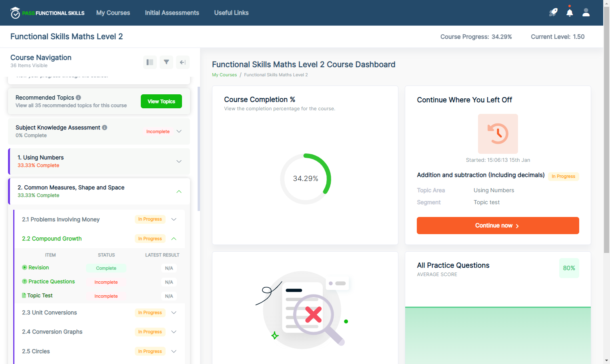Viewport: 610px width, 364px height.
Task: Open Initial Assessments menu
Action: point(172,13)
